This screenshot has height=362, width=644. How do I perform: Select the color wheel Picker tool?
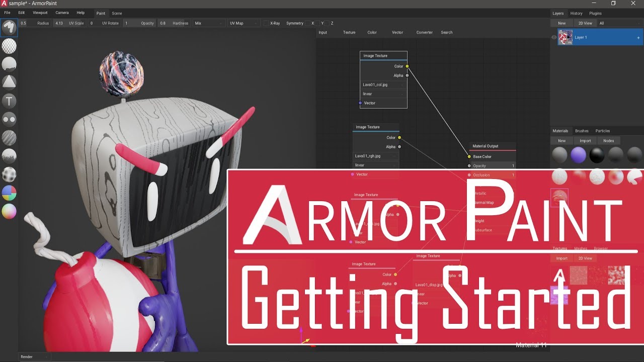9,211
